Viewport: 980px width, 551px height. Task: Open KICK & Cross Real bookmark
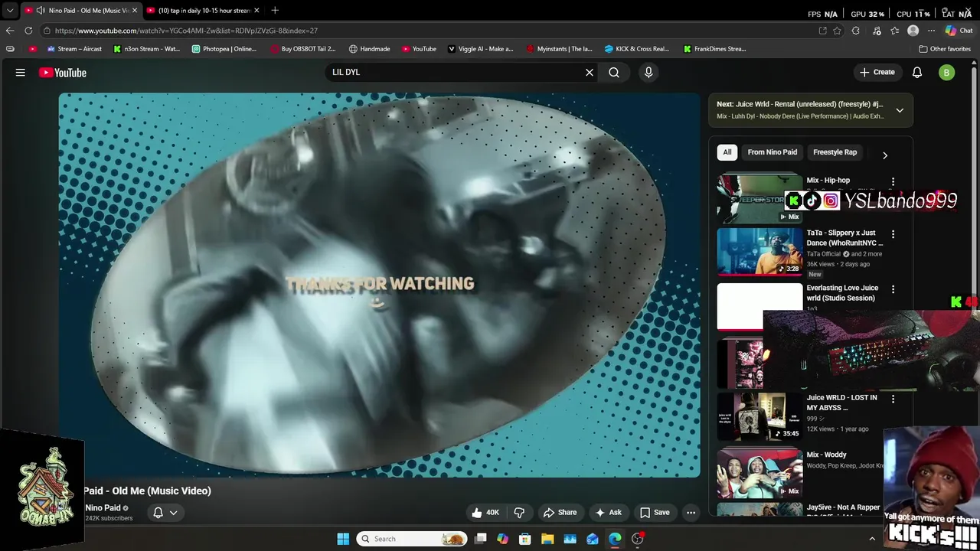pyautogui.click(x=637, y=49)
